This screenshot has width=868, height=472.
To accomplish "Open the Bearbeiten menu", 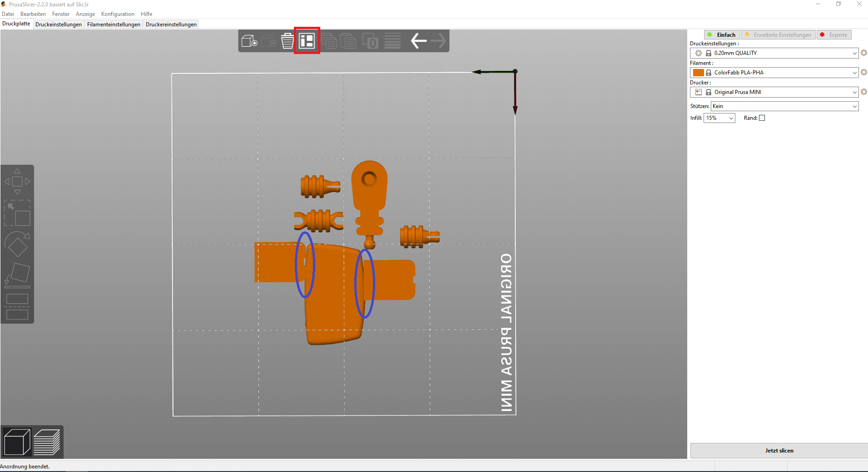I will point(33,14).
